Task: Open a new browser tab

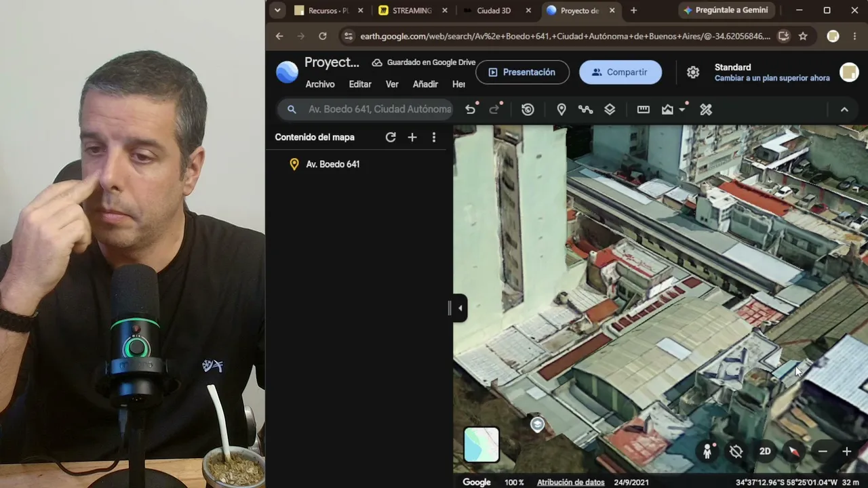Action: click(x=633, y=10)
